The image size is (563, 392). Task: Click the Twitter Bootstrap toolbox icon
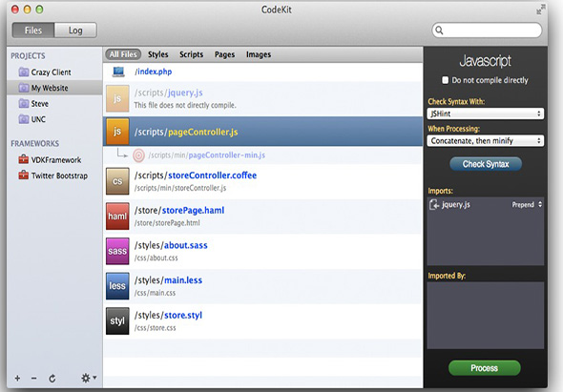click(x=23, y=175)
